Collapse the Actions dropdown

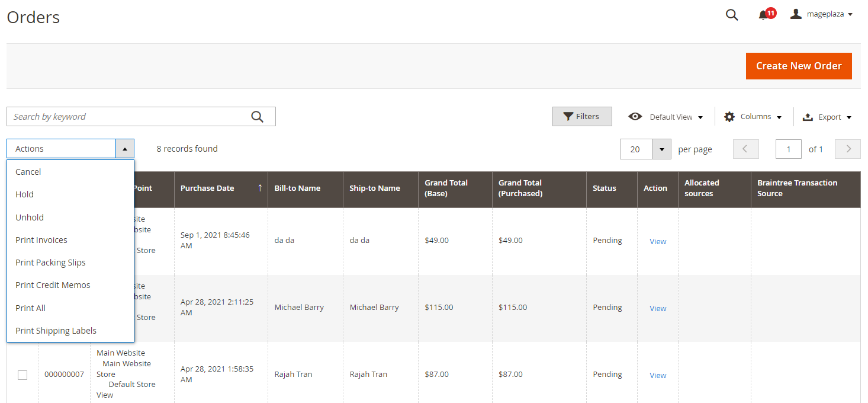point(70,149)
